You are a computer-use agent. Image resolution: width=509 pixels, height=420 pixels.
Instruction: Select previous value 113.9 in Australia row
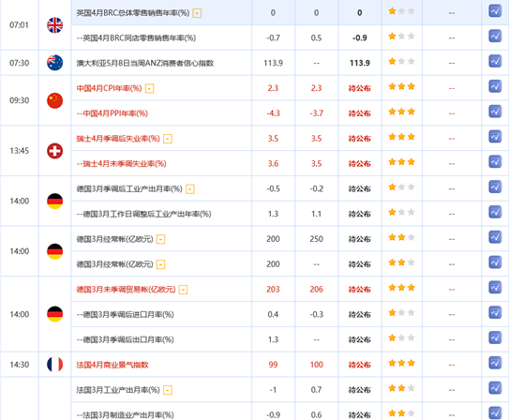273,63
